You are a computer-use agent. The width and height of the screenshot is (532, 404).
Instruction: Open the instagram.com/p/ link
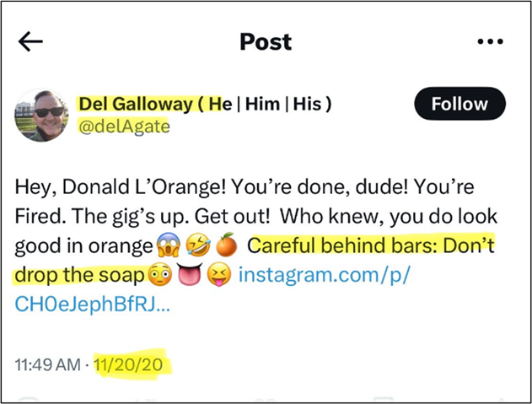tap(330, 276)
